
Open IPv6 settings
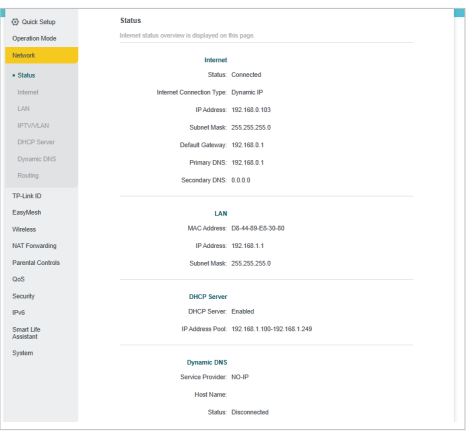click(18, 313)
